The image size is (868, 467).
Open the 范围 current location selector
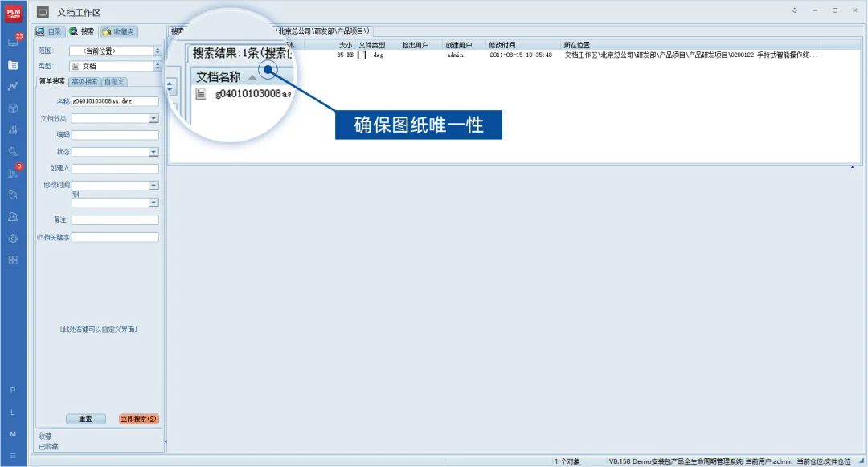[115, 51]
